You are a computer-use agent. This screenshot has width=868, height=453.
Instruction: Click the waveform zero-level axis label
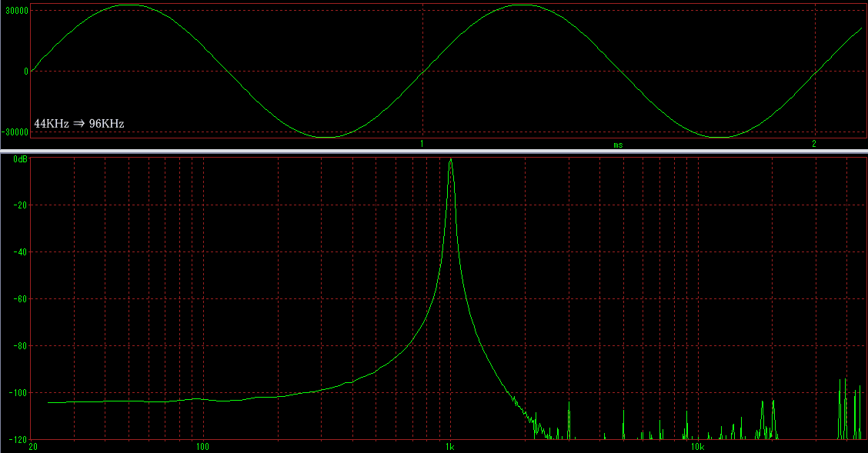(26, 72)
